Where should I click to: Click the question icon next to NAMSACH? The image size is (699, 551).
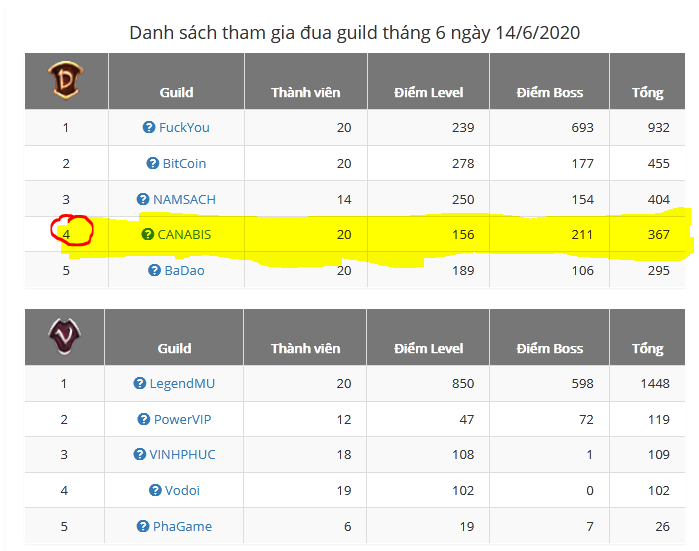tap(143, 199)
